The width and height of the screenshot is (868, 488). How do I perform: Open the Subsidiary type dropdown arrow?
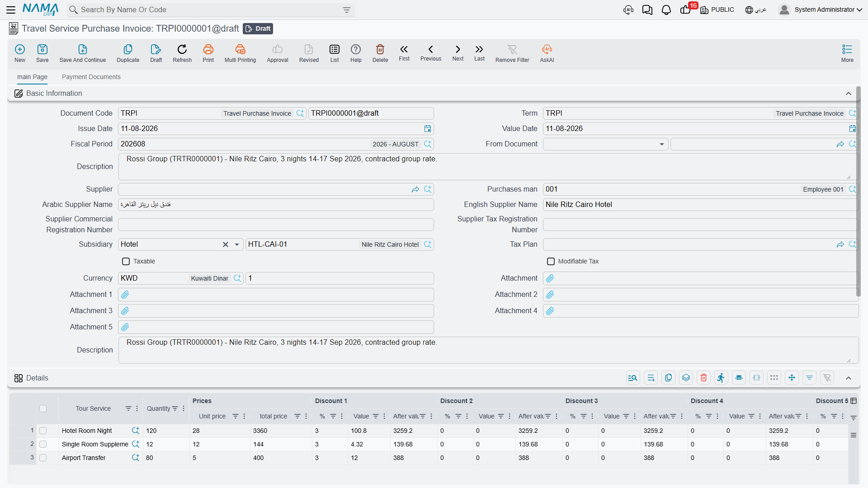click(237, 244)
